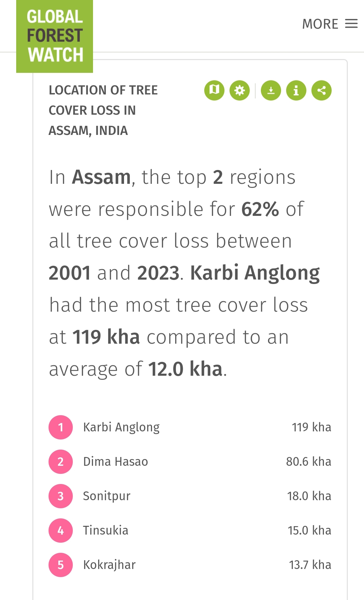The width and height of the screenshot is (364, 600).
Task: Select the Karbi Anglong region entry
Action: (x=121, y=426)
